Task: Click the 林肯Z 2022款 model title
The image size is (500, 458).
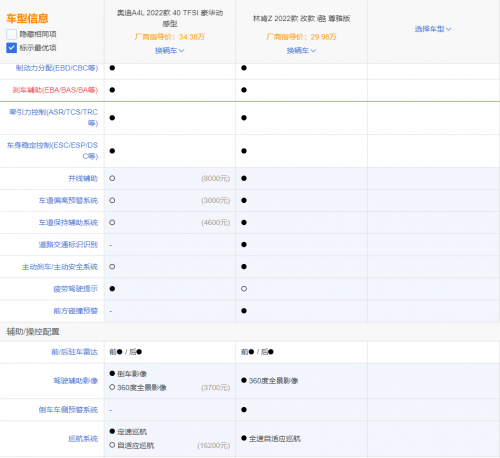Action: coord(301,18)
